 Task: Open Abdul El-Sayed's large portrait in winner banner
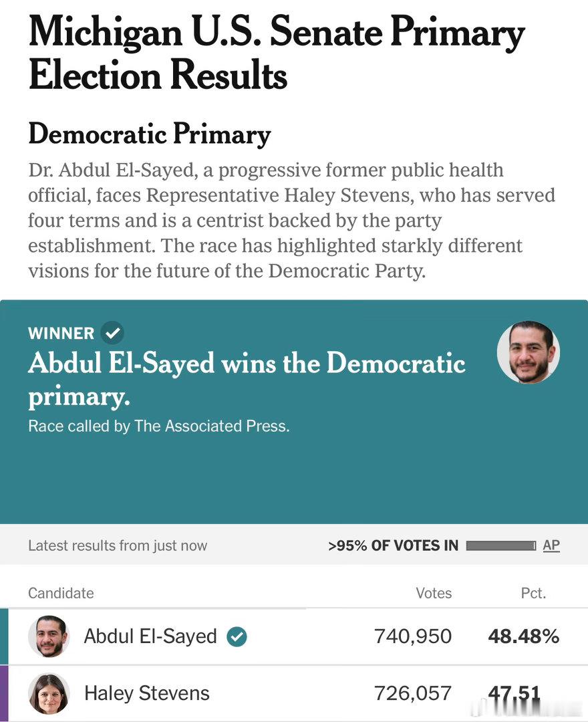coord(528,352)
